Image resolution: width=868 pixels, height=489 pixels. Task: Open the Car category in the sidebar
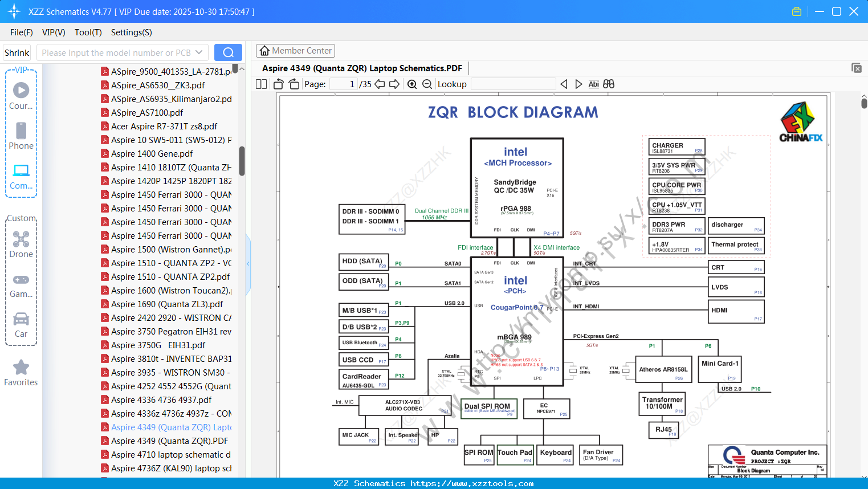click(x=21, y=325)
